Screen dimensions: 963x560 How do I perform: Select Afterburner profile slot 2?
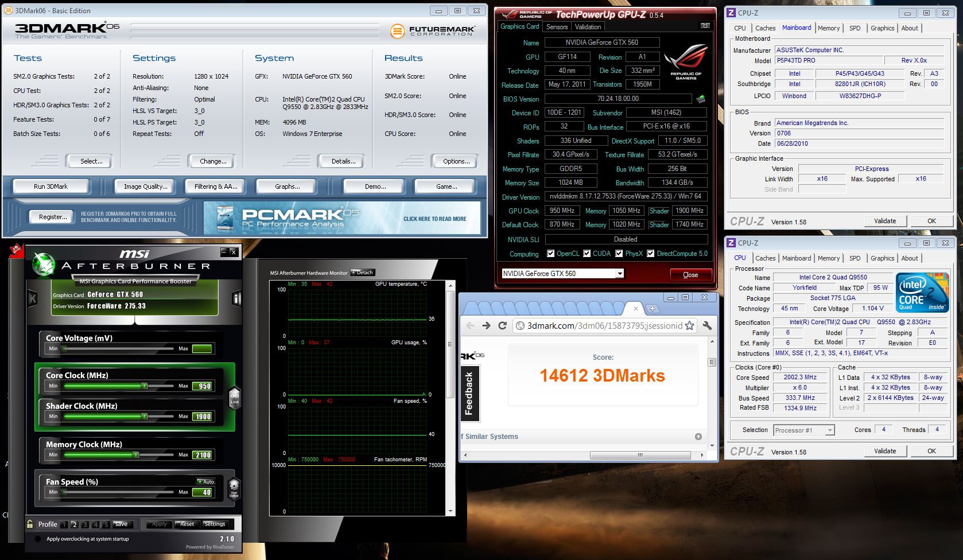74,524
